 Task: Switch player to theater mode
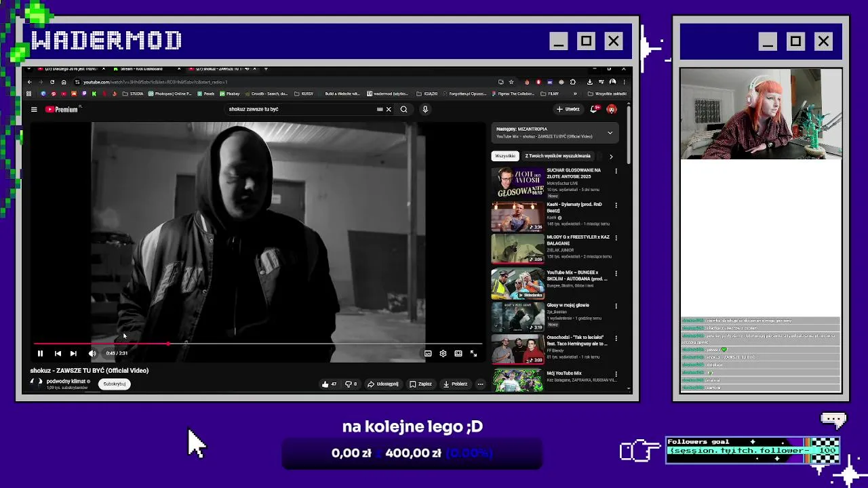(458, 353)
